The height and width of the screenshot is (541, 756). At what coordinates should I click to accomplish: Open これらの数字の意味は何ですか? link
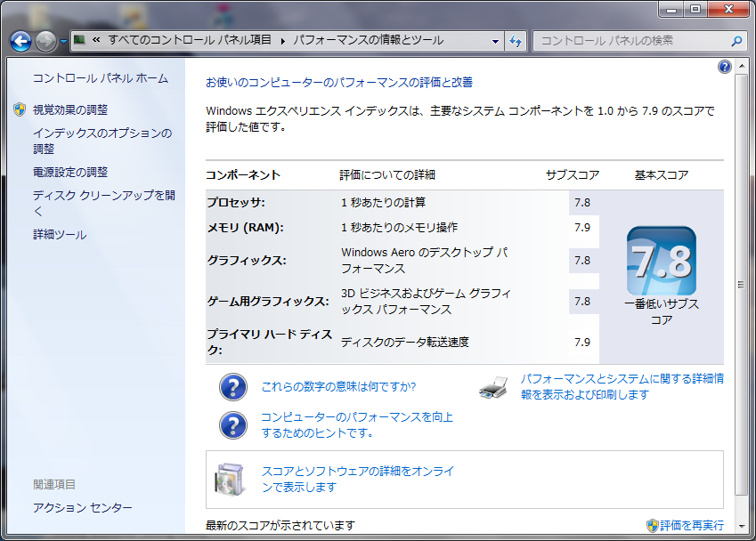pos(338,387)
